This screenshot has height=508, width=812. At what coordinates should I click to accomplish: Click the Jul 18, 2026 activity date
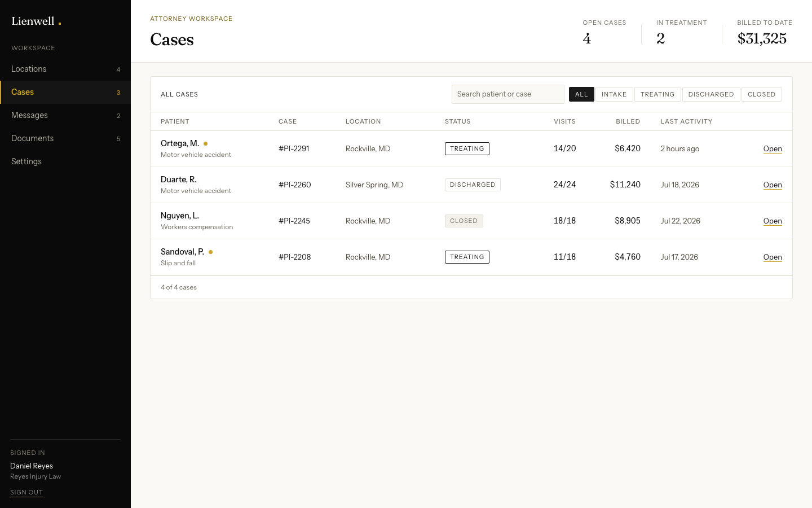pos(680,185)
